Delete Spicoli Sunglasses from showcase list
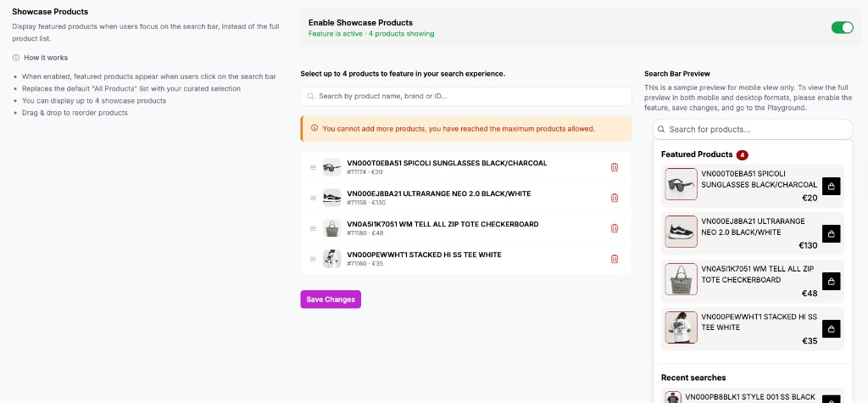 615,167
